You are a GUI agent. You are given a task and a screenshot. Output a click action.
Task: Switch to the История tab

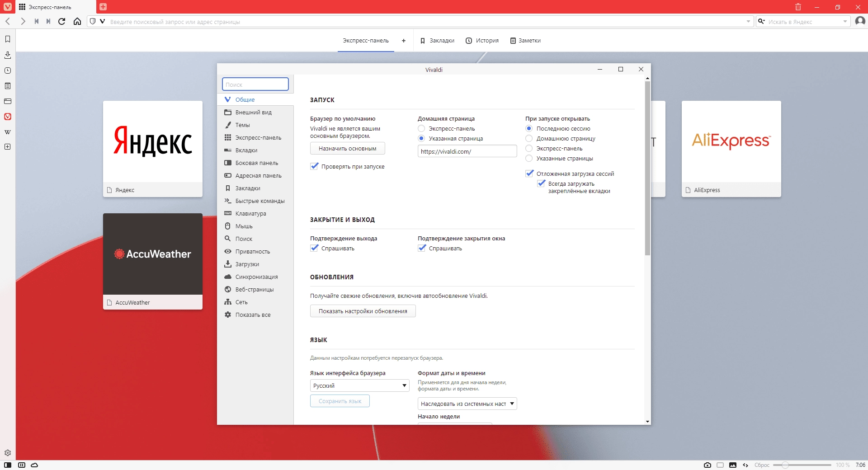click(x=482, y=41)
